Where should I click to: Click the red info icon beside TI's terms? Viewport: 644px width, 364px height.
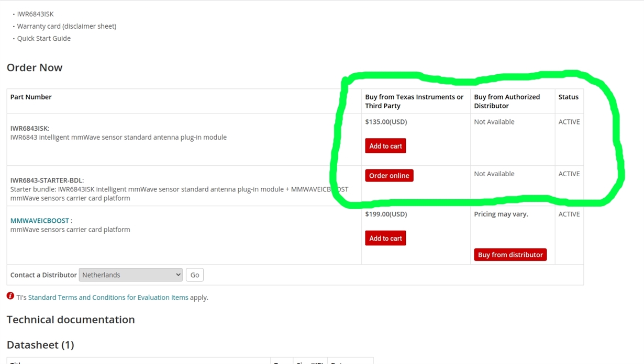[x=10, y=296]
